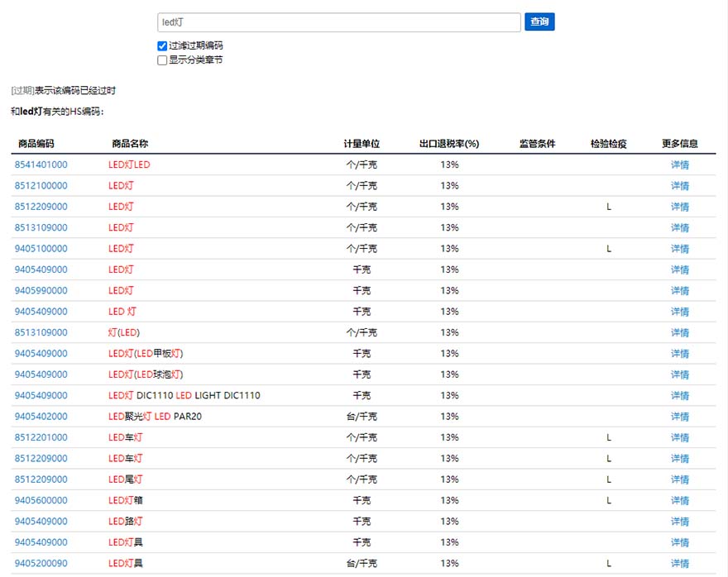Image resolution: width=728 pixels, height=577 pixels.
Task: Click the blue 查询 search button
Action: (539, 21)
